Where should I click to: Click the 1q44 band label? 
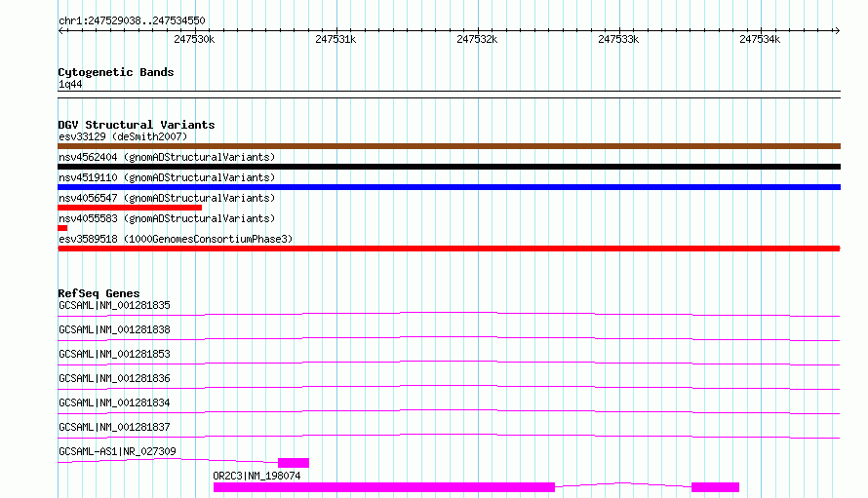[x=70, y=84]
